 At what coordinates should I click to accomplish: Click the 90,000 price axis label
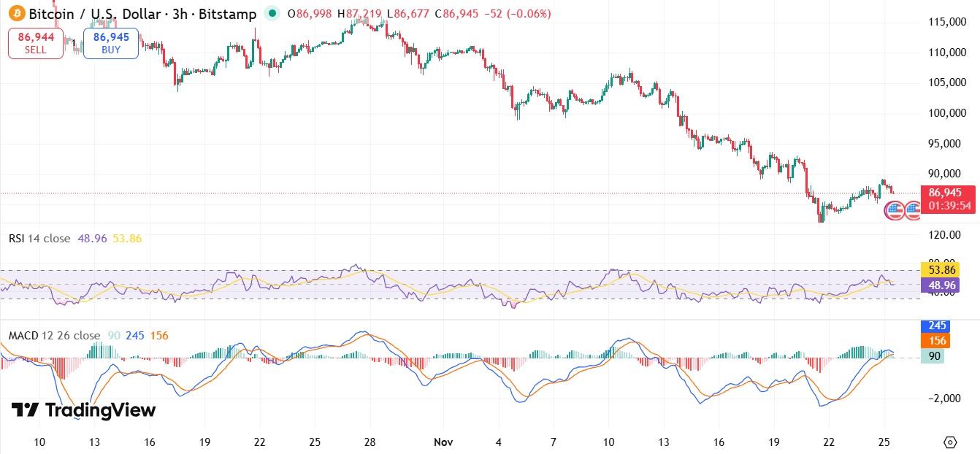point(946,174)
